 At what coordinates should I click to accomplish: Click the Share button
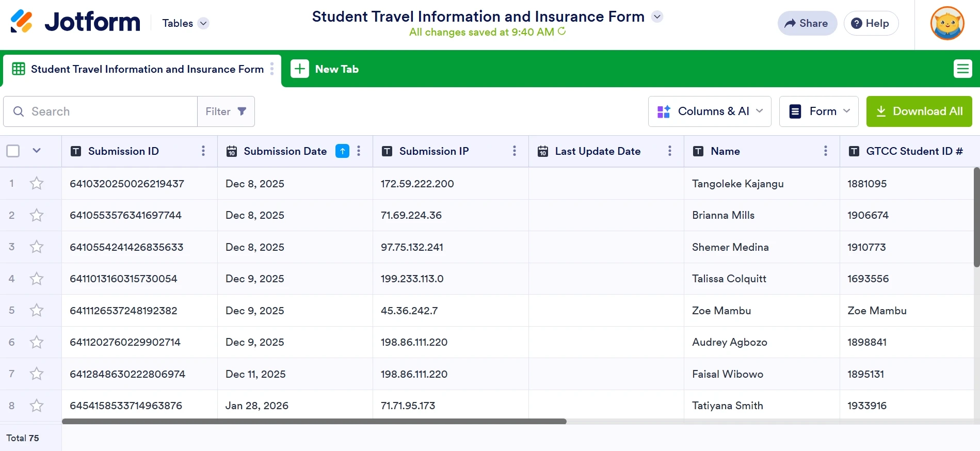[807, 23]
